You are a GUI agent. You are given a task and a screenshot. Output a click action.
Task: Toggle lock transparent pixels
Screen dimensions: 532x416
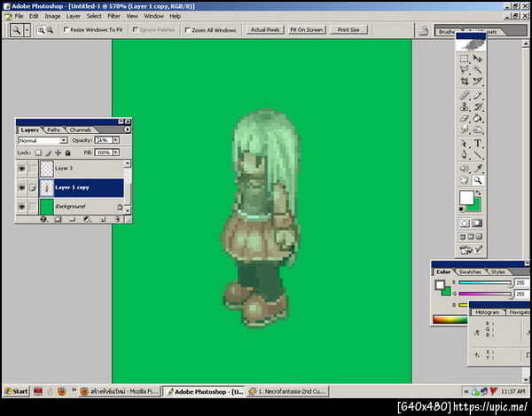[38, 153]
